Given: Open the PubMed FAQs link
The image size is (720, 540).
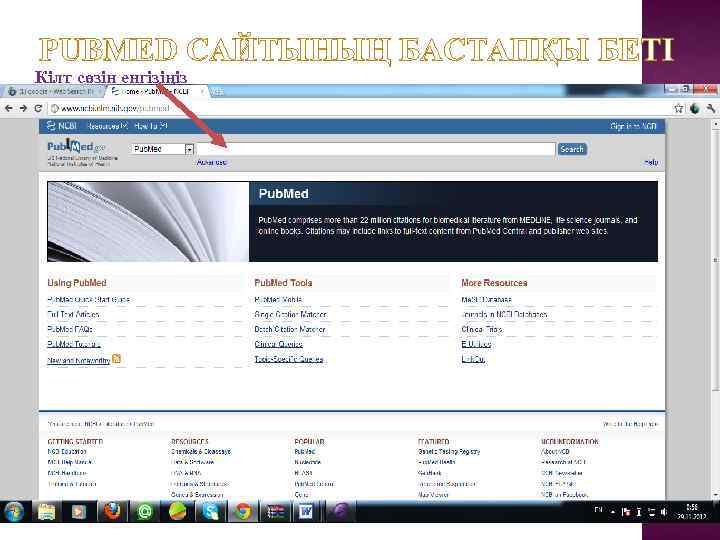Looking at the screenshot, I should click(70, 329).
